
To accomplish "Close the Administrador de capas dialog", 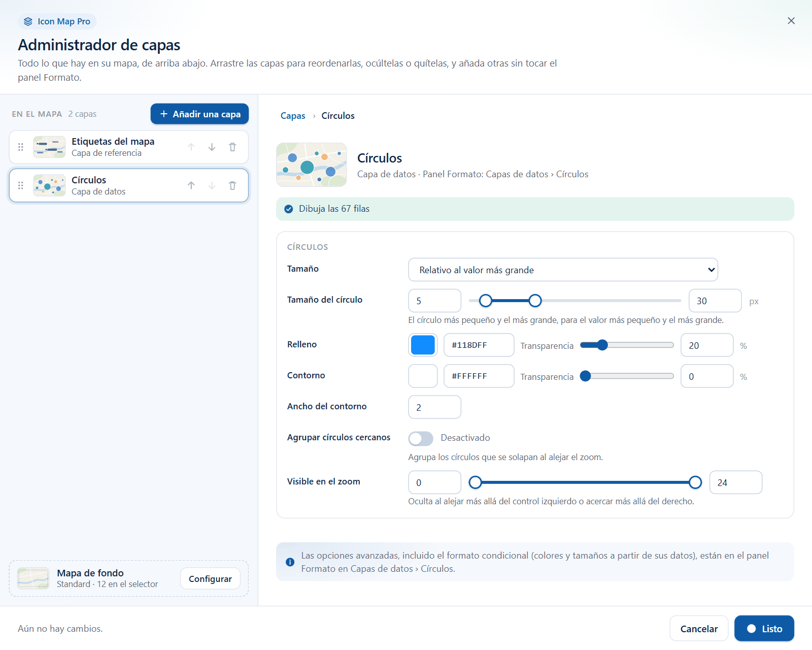I will tap(791, 21).
